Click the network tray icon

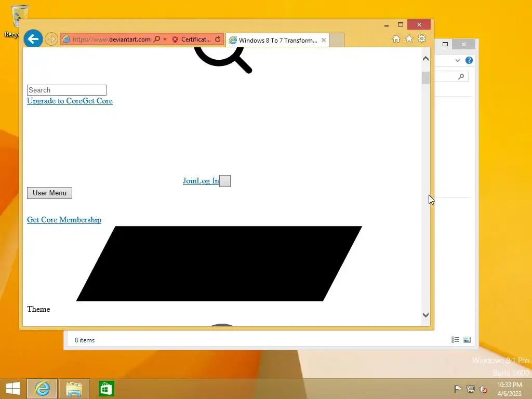(x=471, y=389)
